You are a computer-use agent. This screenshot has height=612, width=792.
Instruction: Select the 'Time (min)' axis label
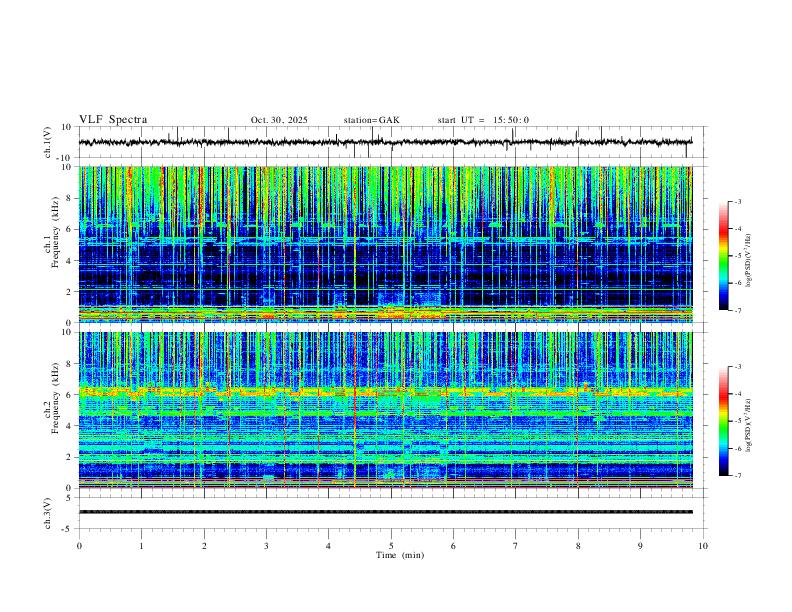(x=400, y=555)
